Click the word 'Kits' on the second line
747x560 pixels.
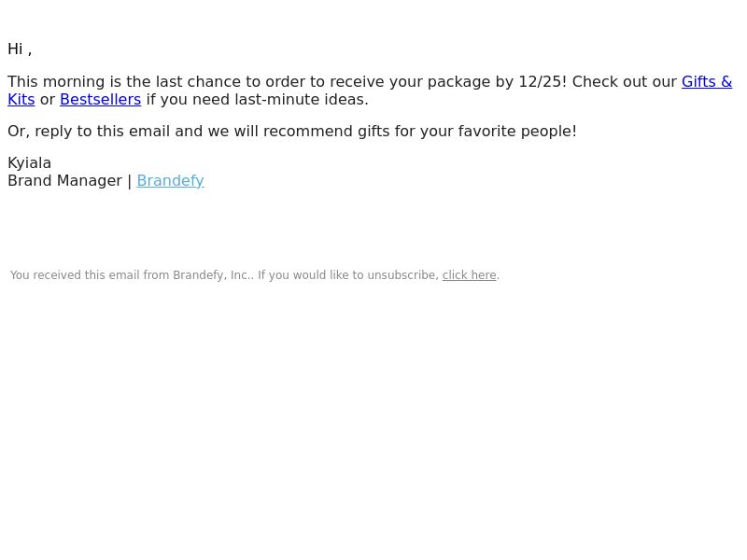tap(21, 100)
